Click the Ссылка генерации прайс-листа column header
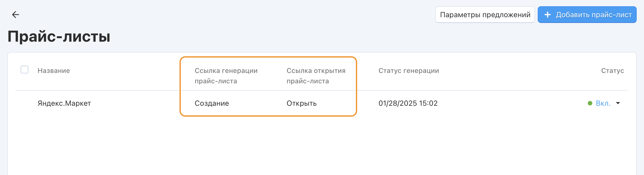This screenshot has width=644, height=175. [226, 76]
